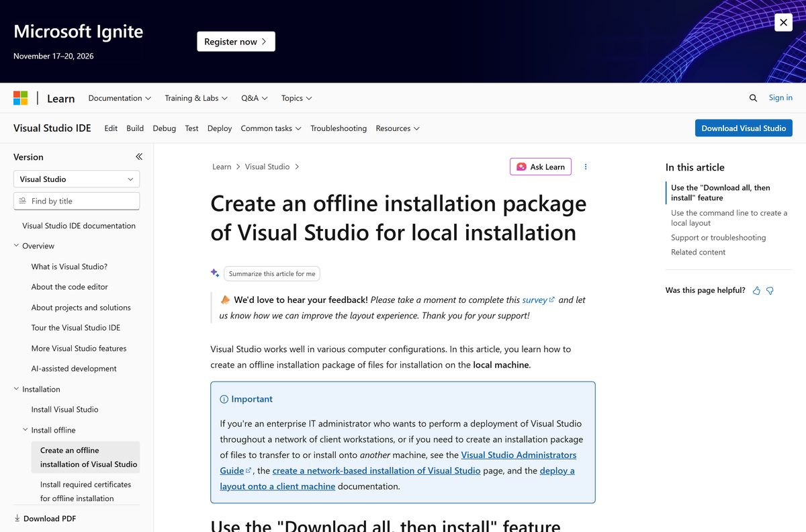The height and width of the screenshot is (532, 806).
Task: Click the Microsoft logo
Action: pyautogui.click(x=21, y=98)
